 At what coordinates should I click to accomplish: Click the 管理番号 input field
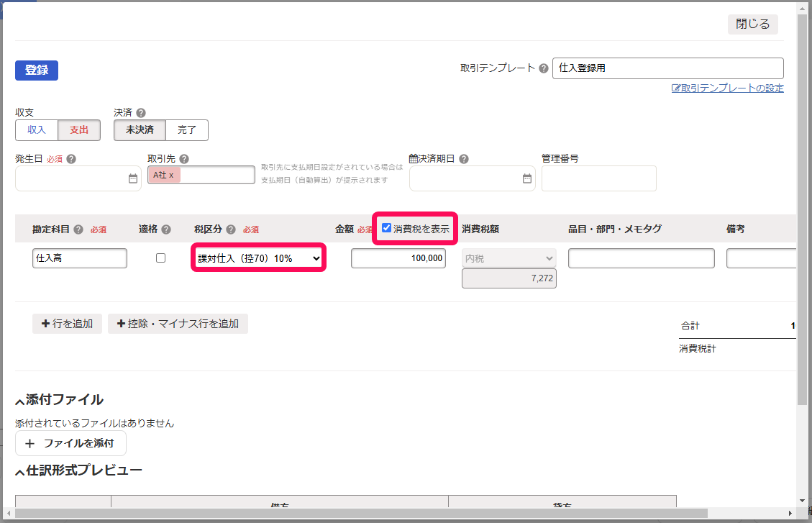599,178
